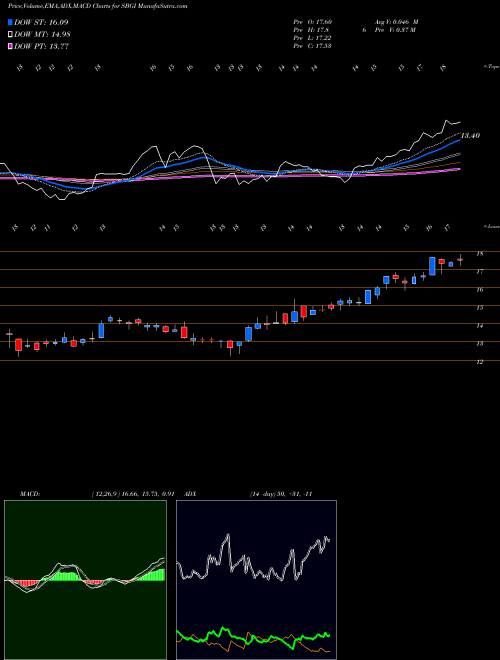Click the price axis label 14
Viewport: 500px width, 660px height.
click(479, 326)
